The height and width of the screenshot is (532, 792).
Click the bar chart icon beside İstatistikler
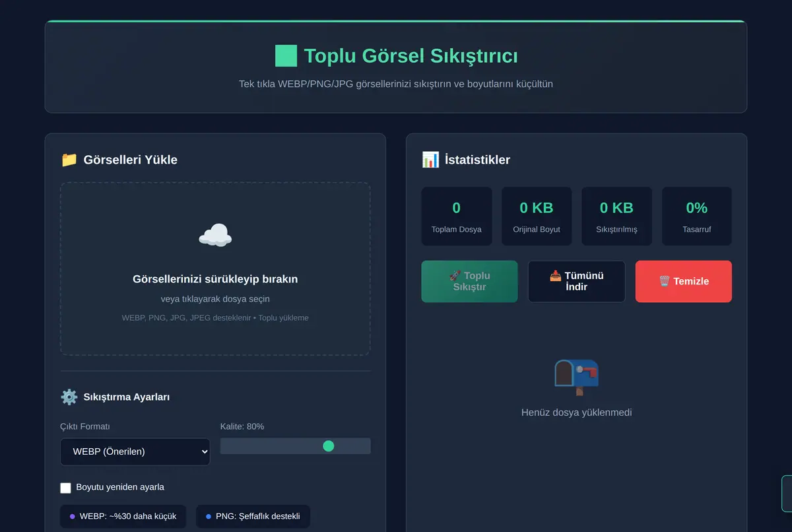pos(430,160)
